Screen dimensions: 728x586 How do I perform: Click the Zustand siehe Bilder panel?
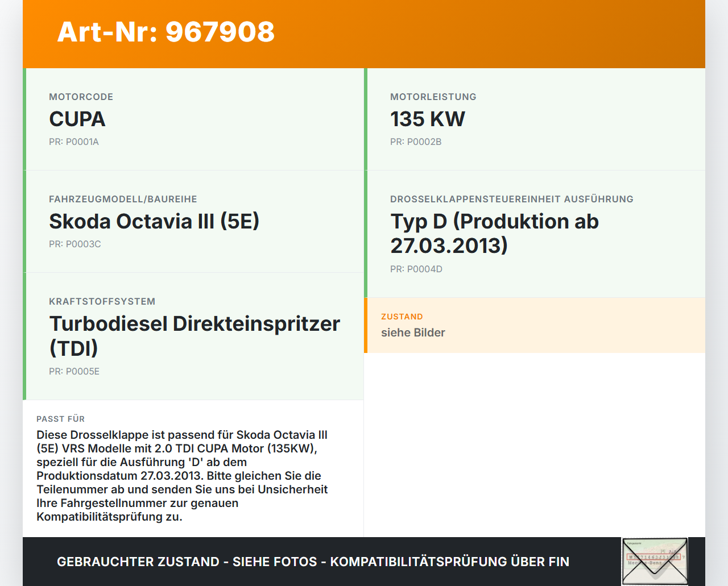pos(535,325)
